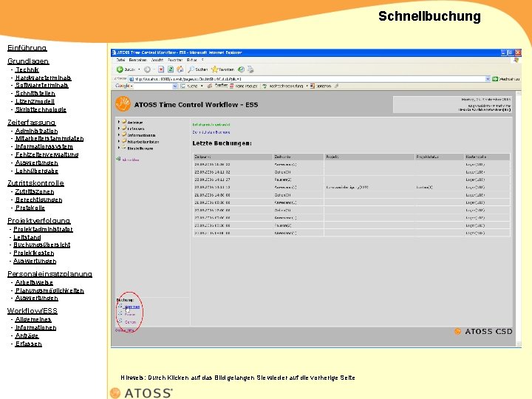Click the Einführung navigation link
The image size is (532, 399).
tap(27, 48)
